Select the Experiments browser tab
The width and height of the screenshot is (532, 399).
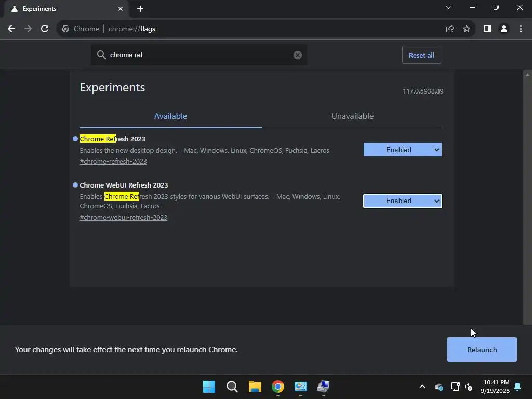point(66,9)
